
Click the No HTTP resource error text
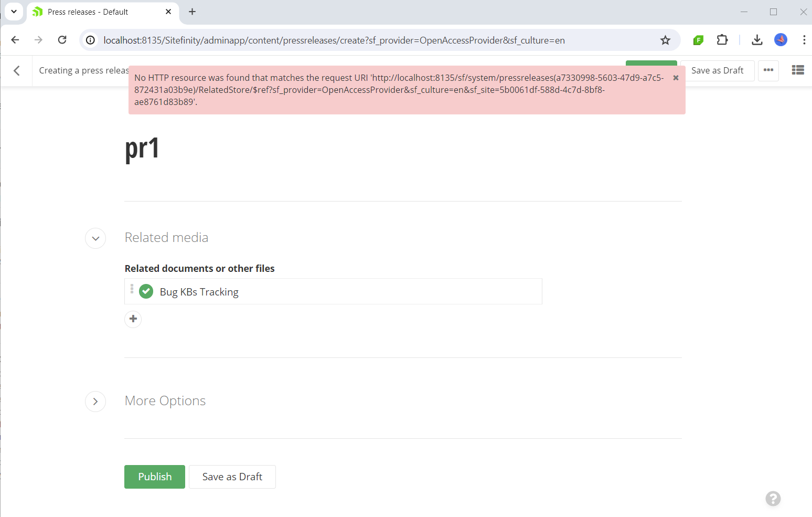click(x=399, y=90)
